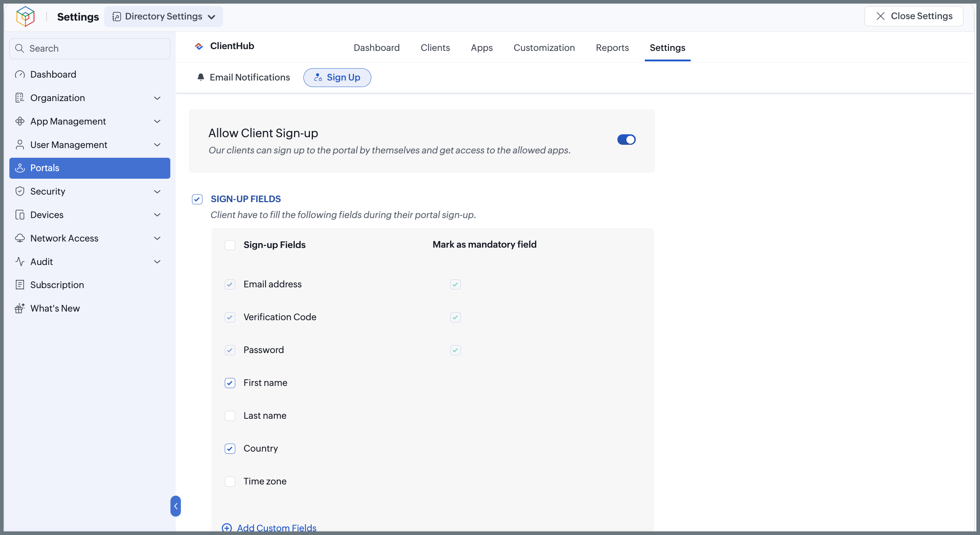Click the Security shield icon
The height and width of the screenshot is (535, 980).
[x=20, y=191]
